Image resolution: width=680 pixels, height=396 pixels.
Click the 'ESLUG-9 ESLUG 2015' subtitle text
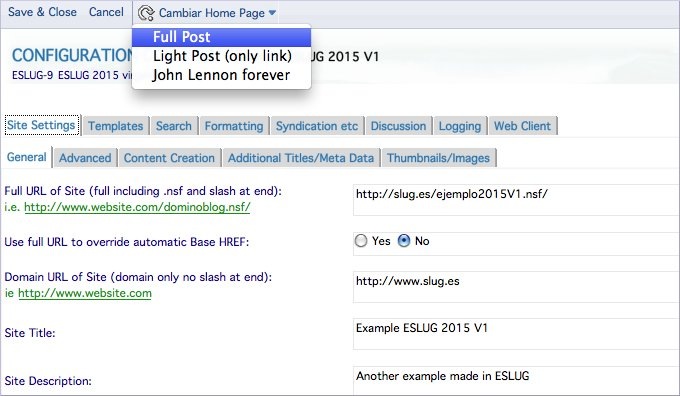click(72, 75)
